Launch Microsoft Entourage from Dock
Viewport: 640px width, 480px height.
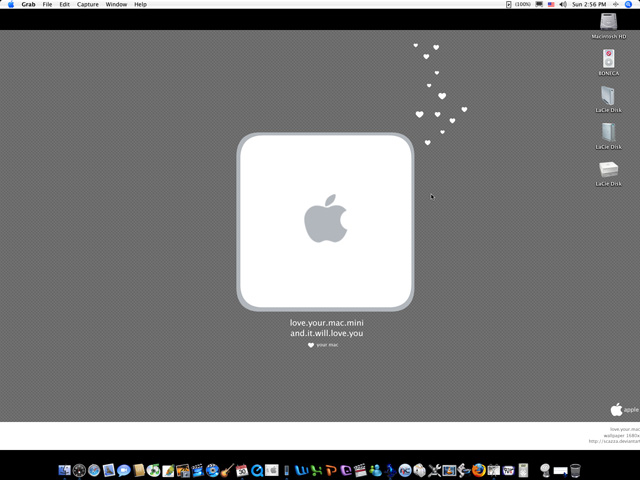click(346, 471)
